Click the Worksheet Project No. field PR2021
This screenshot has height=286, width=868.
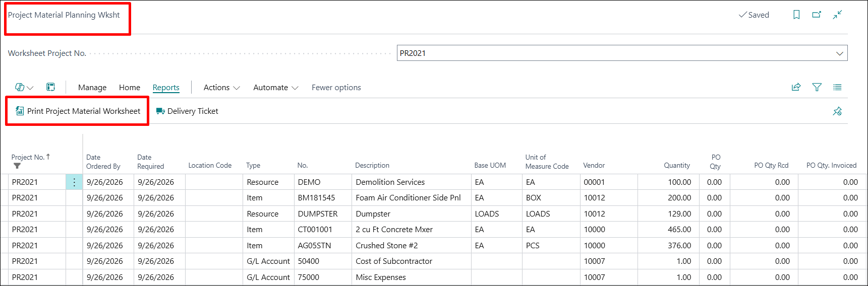click(x=622, y=53)
